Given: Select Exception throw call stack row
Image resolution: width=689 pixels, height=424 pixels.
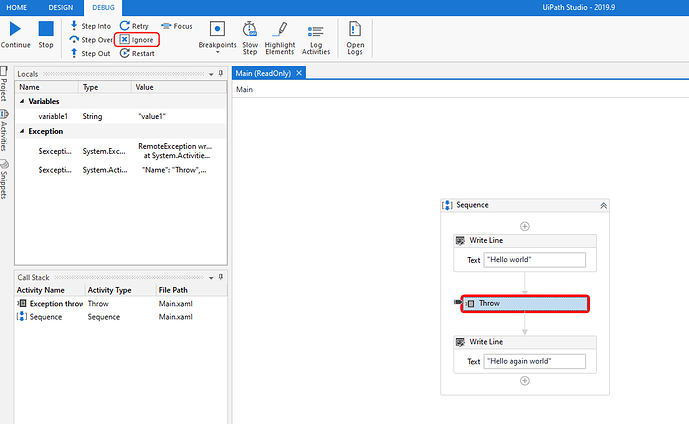Looking at the screenshot, I should click(x=121, y=304).
